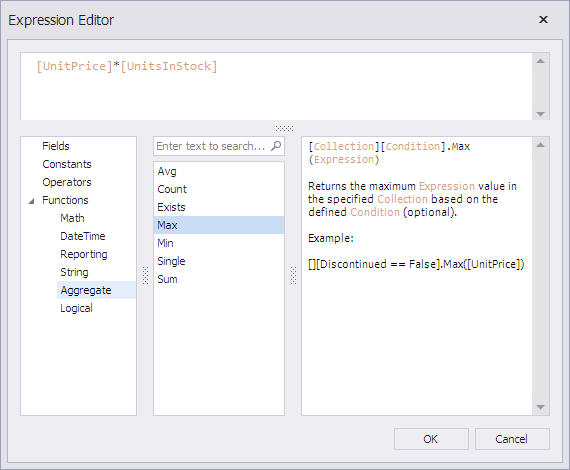Click expression editor scroll down arrow
570x470 pixels.
tap(541, 114)
